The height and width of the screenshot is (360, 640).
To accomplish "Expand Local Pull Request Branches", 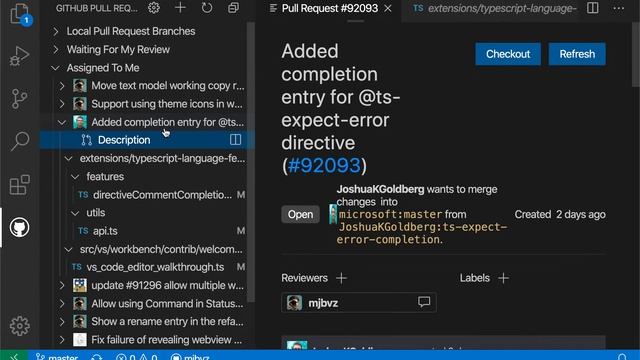I will tap(56, 31).
